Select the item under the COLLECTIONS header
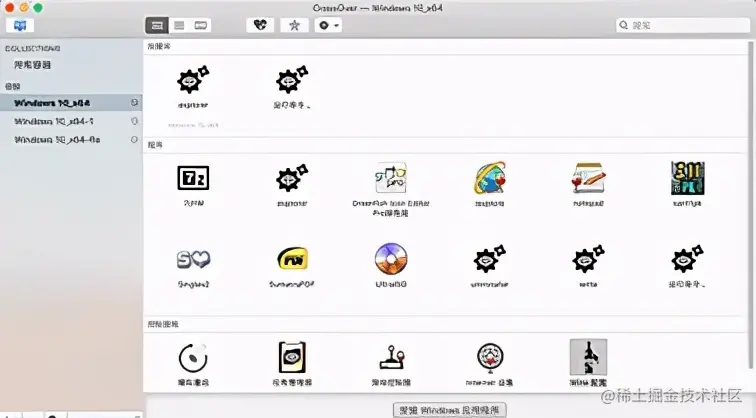This screenshot has width=756, height=418. [x=32, y=65]
